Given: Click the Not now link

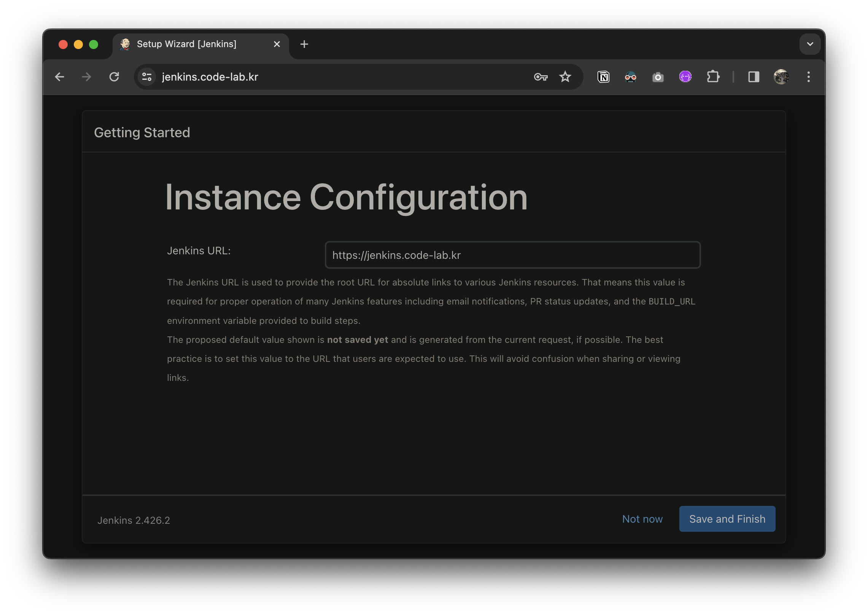Looking at the screenshot, I should click(642, 519).
